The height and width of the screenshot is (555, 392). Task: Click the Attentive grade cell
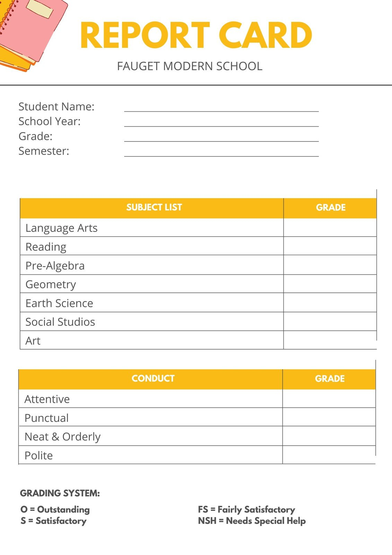[329, 399]
